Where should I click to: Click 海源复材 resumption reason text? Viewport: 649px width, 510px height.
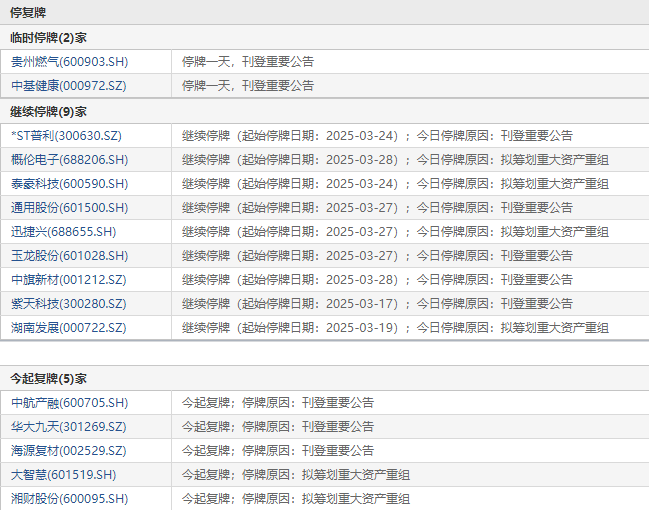click(x=278, y=451)
